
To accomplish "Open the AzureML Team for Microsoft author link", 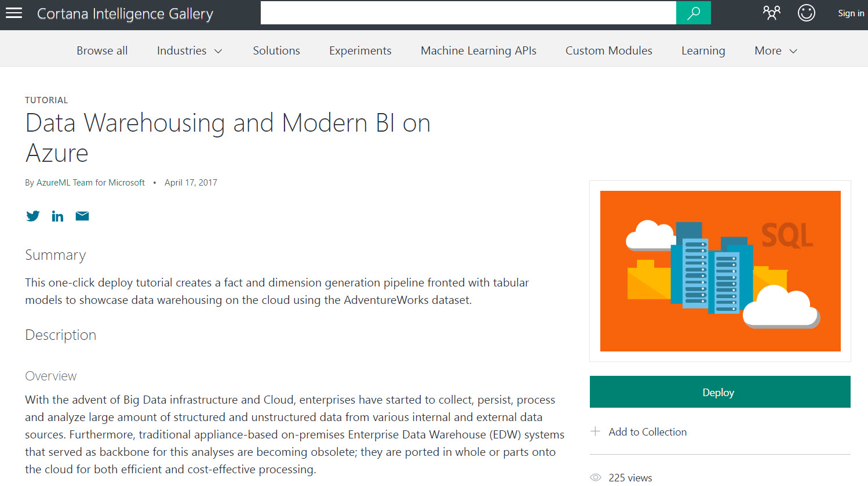I will (91, 182).
